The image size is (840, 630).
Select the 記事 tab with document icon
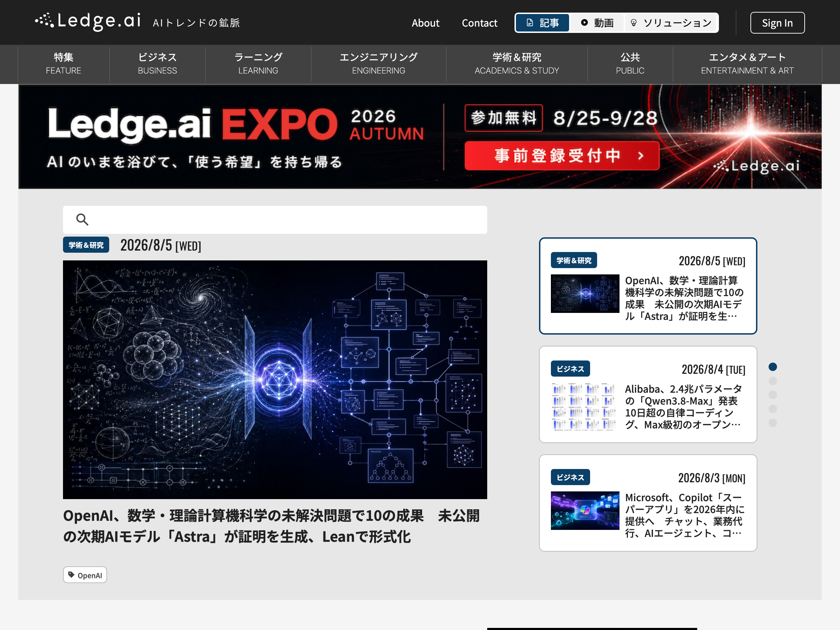point(542,23)
